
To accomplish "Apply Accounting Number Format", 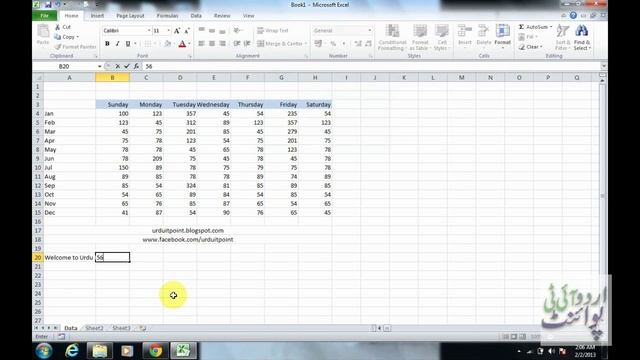I will 318,44.
